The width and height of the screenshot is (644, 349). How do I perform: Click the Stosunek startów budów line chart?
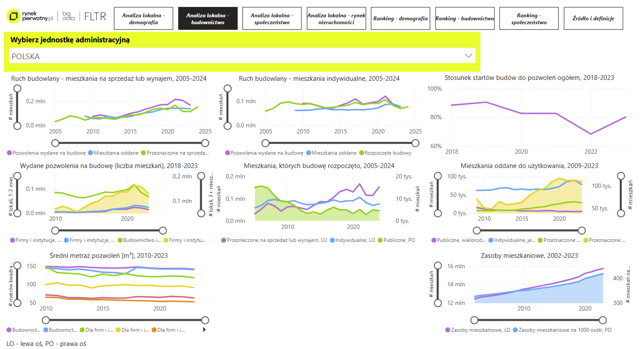[x=537, y=117]
